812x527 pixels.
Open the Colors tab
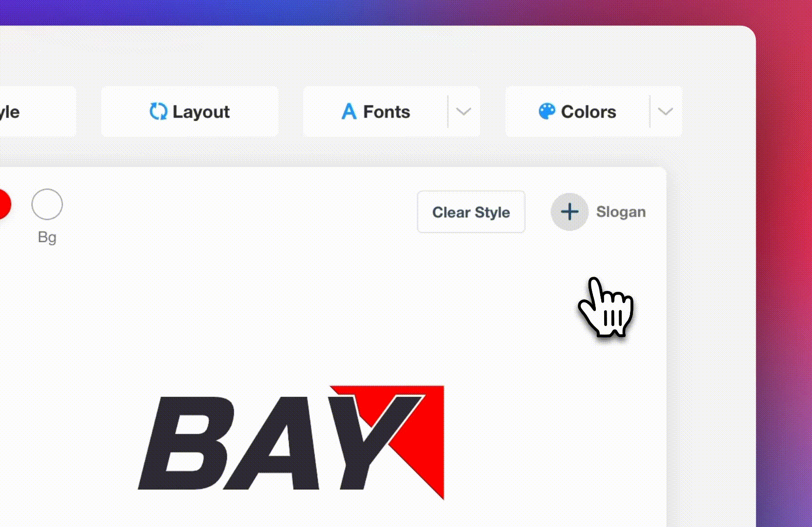pos(578,111)
